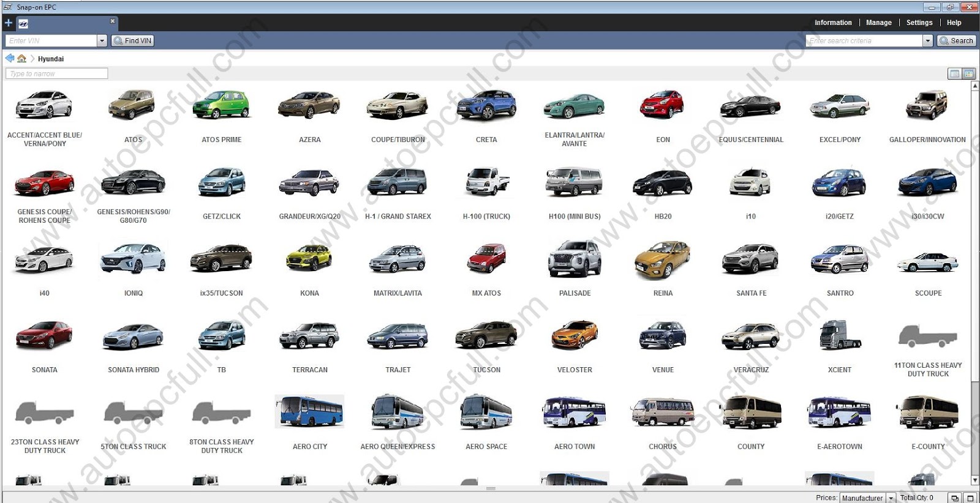Viewport: 980px width, 503px height.
Task: Choose the HB20 model
Action: click(663, 193)
